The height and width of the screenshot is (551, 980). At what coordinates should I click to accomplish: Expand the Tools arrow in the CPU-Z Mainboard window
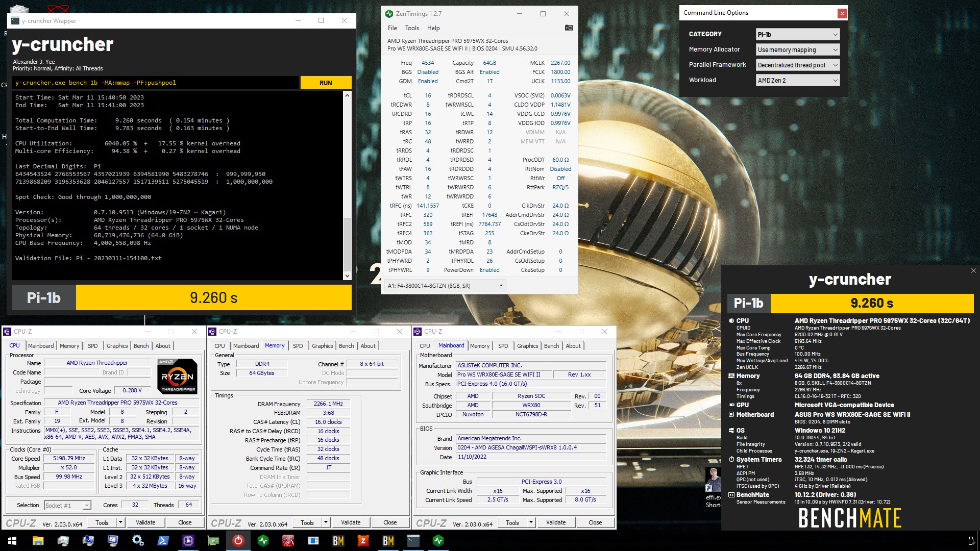pyautogui.click(x=531, y=522)
